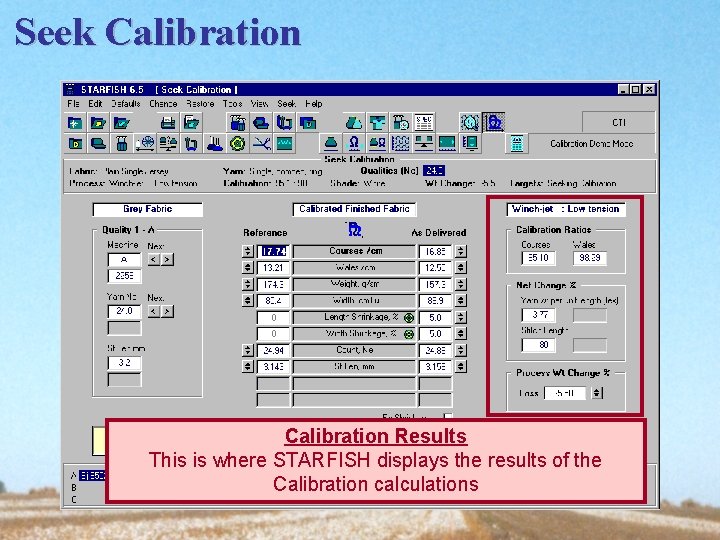Viewport: 720px width, 540px height.
Task: Open the File menu
Action: [73, 104]
